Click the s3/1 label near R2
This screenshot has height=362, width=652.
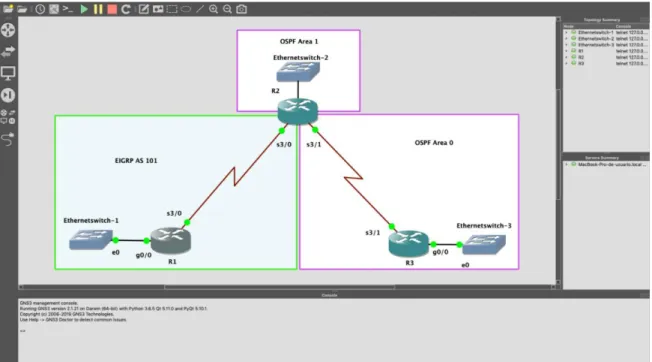(x=314, y=145)
